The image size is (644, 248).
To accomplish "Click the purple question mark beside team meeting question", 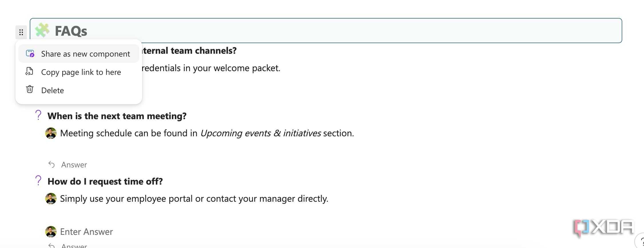I will tap(38, 115).
